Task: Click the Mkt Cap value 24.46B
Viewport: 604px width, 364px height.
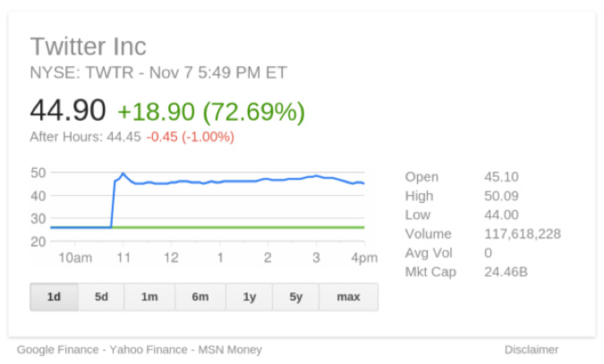Action: 505,271
